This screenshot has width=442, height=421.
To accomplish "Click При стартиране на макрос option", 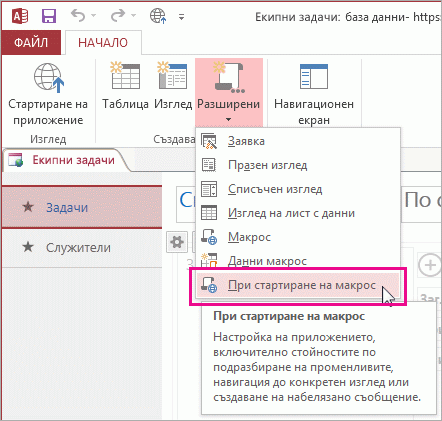I will click(x=298, y=285).
